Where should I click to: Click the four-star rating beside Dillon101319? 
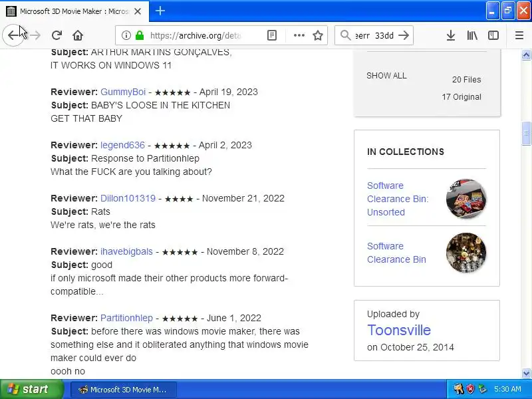click(x=179, y=199)
